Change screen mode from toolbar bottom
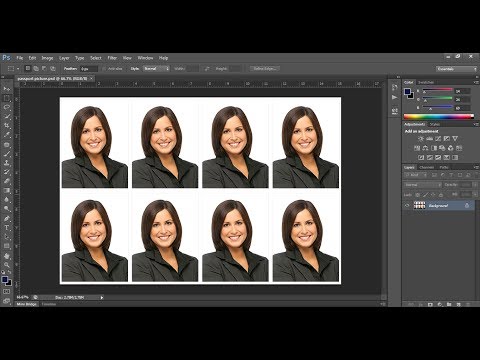Image resolution: width=480 pixels, height=360 pixels. (x=7, y=301)
